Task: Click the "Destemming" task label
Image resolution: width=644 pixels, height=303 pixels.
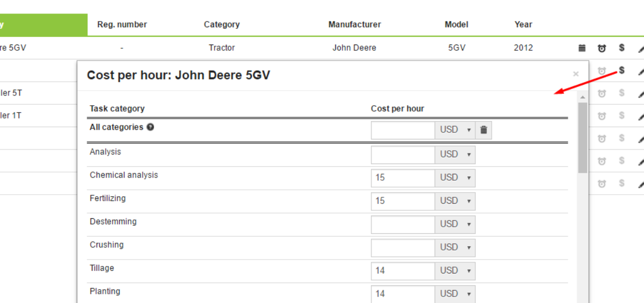Action: [x=113, y=221]
